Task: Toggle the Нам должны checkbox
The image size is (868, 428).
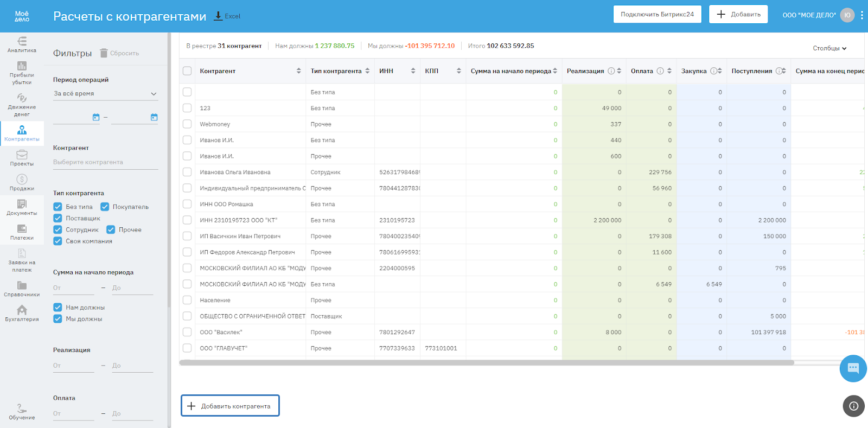Action: tap(58, 308)
